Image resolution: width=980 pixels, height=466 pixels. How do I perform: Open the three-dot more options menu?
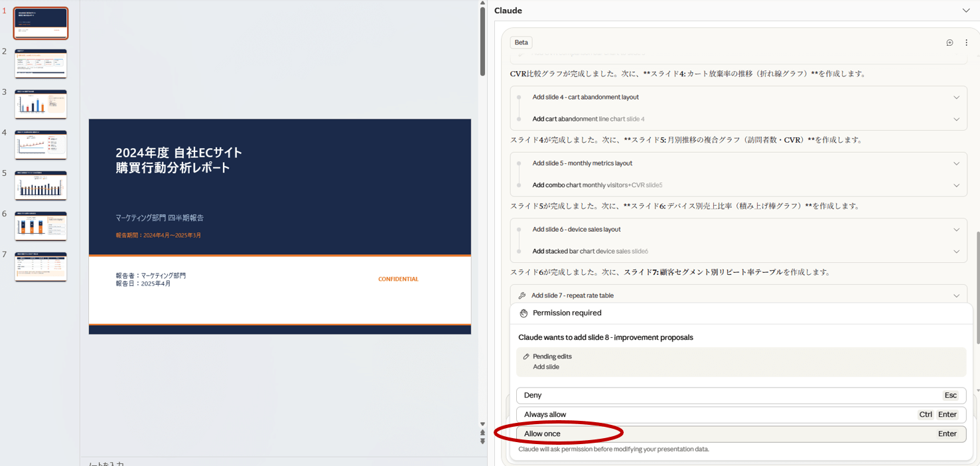coord(966,42)
